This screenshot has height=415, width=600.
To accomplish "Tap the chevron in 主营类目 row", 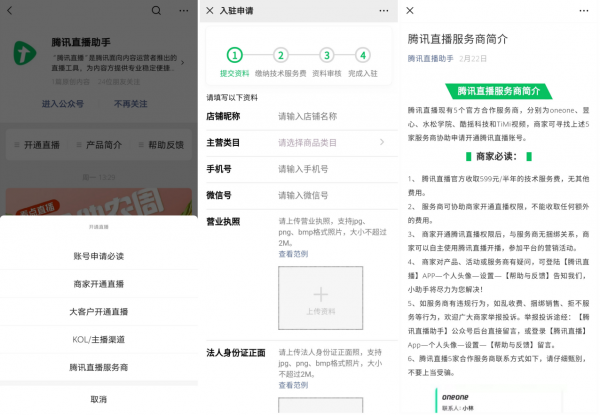I will 382,142.
